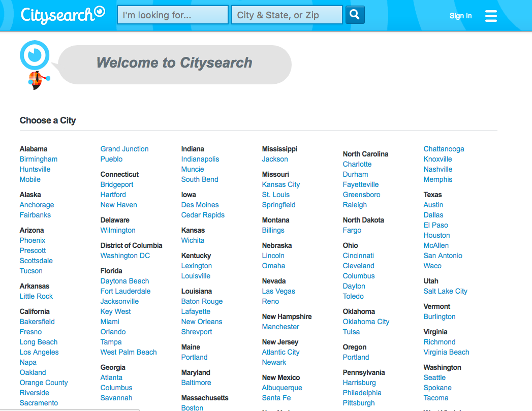Image resolution: width=532 pixels, height=411 pixels.
Task: Open the Baltimore link
Action: coord(196,383)
